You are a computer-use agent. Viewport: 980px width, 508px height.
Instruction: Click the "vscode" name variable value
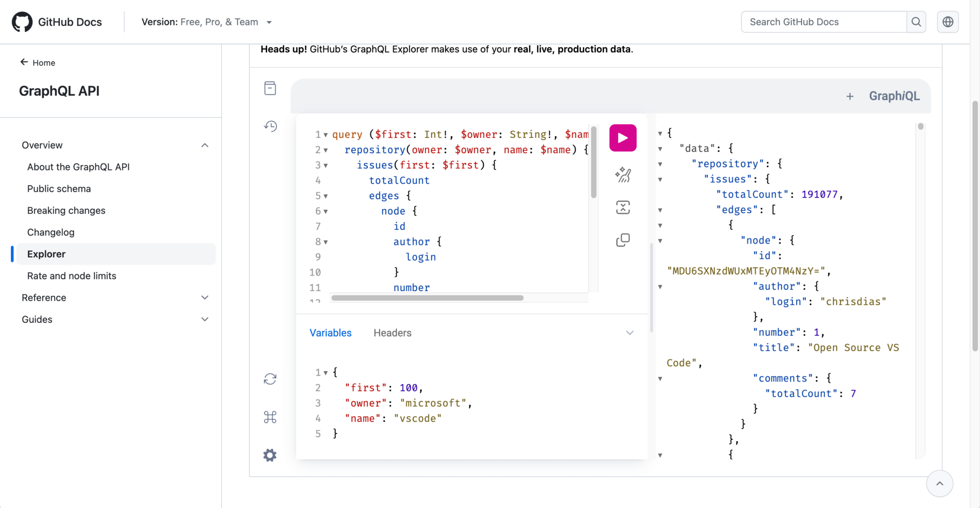point(417,418)
